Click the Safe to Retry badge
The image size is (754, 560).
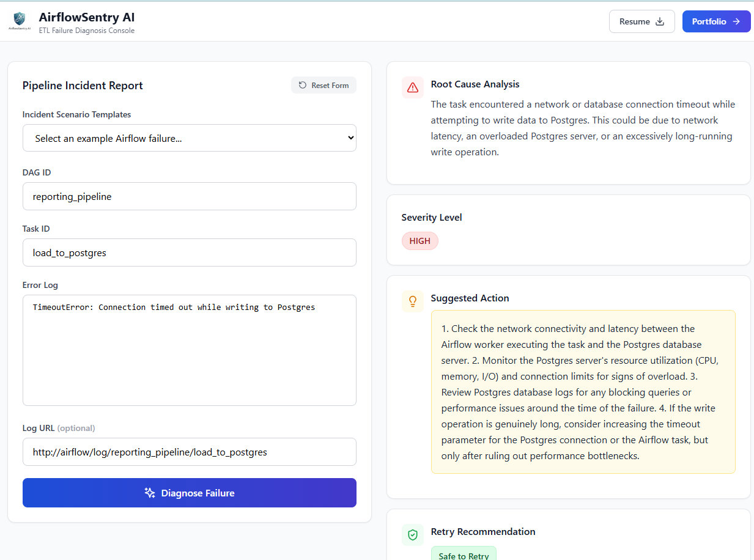tap(464, 555)
